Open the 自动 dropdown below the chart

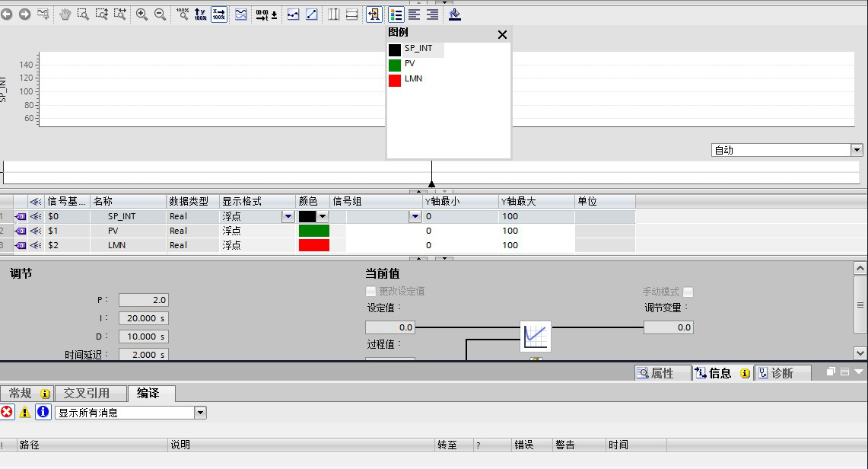pos(857,150)
